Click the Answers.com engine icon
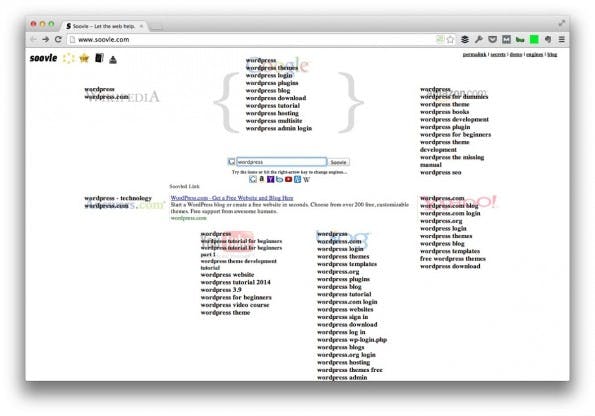Image resolution: width=595 pixels, height=416 pixels. (298, 179)
